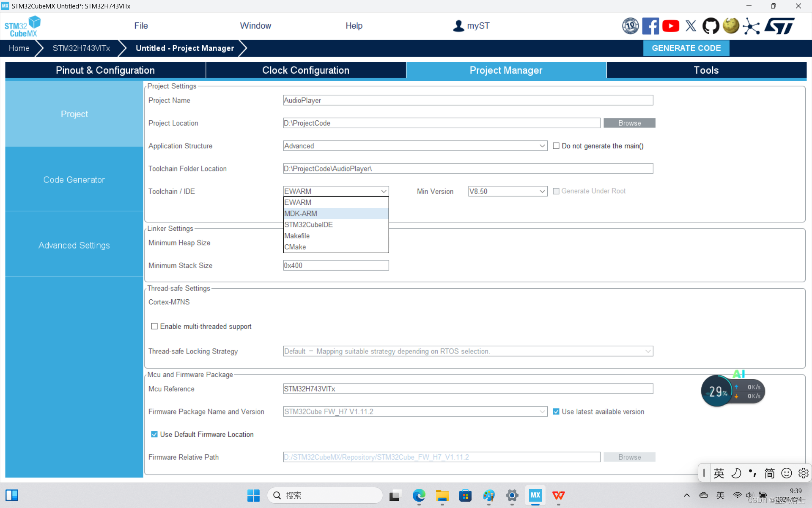The image size is (812, 508).
Task: Click the STM32CubeMX logo
Action: point(23,26)
